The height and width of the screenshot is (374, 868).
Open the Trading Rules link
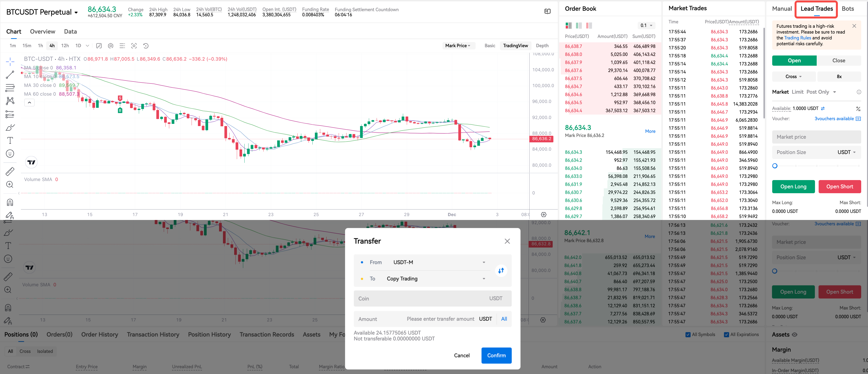(x=797, y=38)
